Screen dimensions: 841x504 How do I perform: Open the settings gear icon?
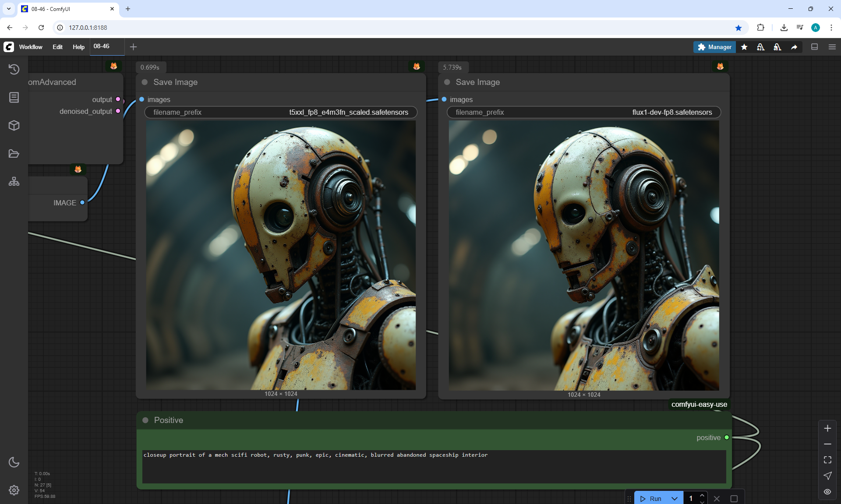coord(14,490)
